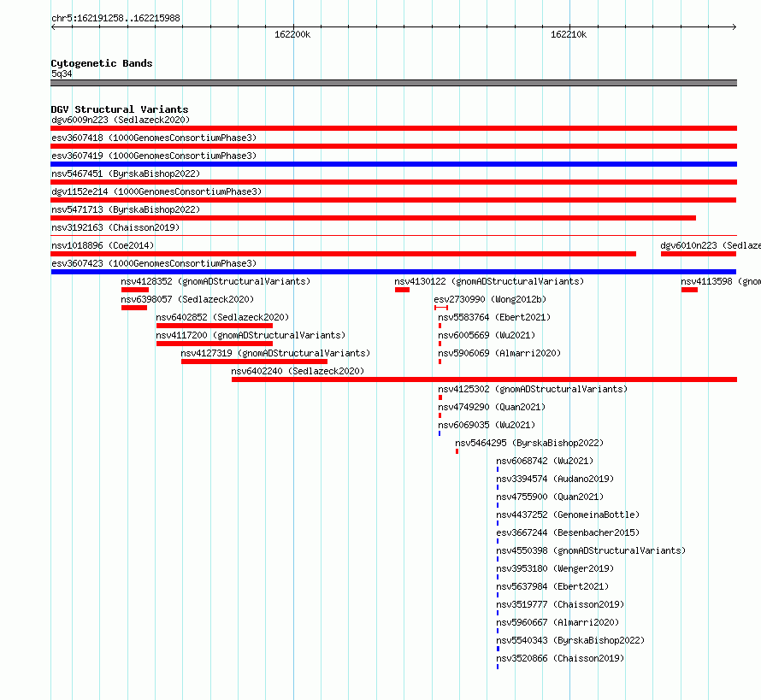Click the esv2730990 bracketed interval glyph
The image size is (761, 700).
pos(441,308)
